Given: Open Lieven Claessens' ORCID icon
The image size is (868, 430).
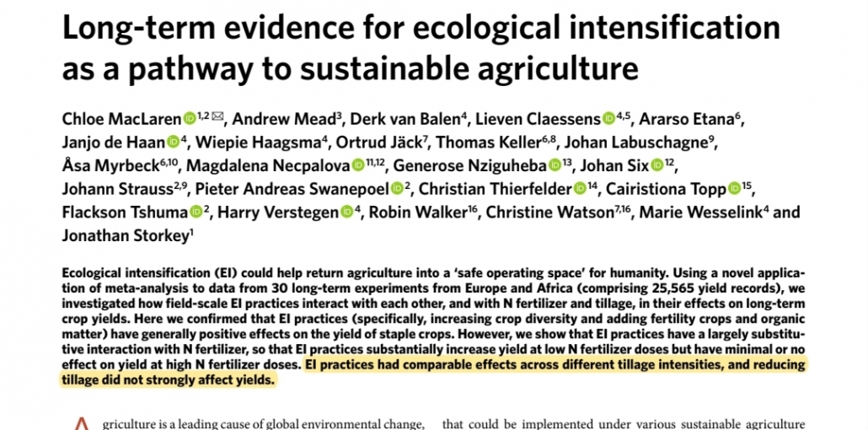Looking at the screenshot, I should [x=609, y=118].
